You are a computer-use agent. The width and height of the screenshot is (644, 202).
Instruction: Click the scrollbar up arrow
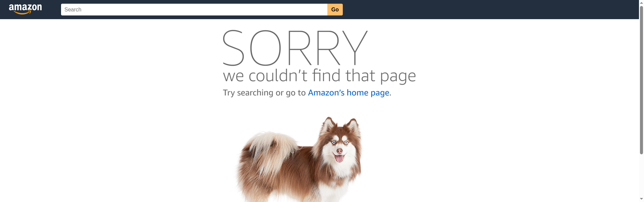(641, 2)
